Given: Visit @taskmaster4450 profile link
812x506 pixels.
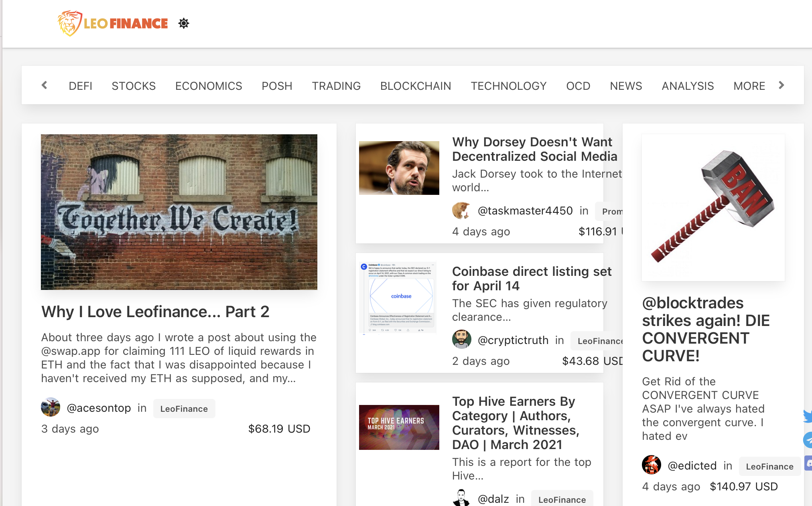Looking at the screenshot, I should (525, 211).
